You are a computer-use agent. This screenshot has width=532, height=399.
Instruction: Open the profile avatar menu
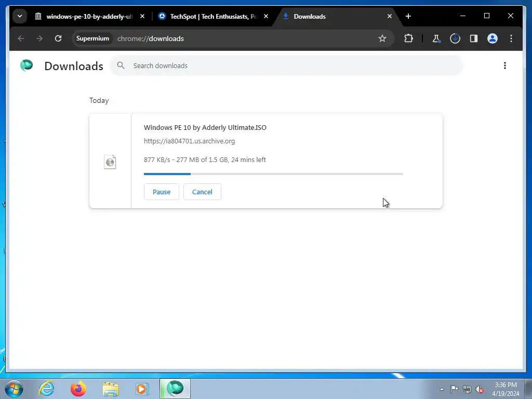pyautogui.click(x=493, y=38)
